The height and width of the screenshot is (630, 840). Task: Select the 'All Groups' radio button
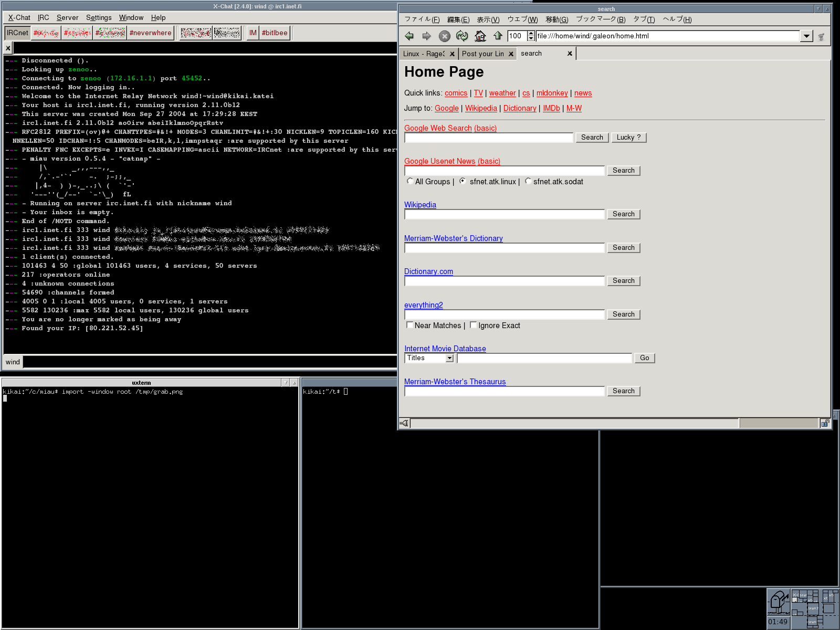[x=410, y=181]
